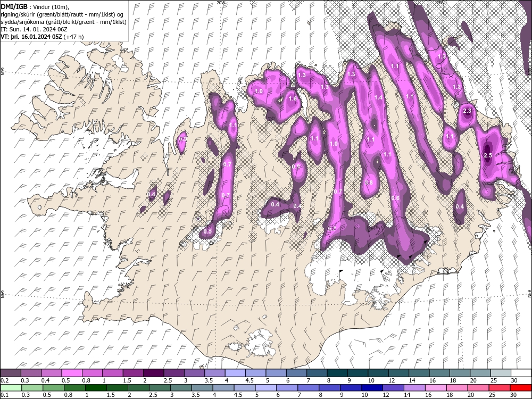Click the 15W longitude label
This screenshot has width=532, height=399.
[440, 3]
